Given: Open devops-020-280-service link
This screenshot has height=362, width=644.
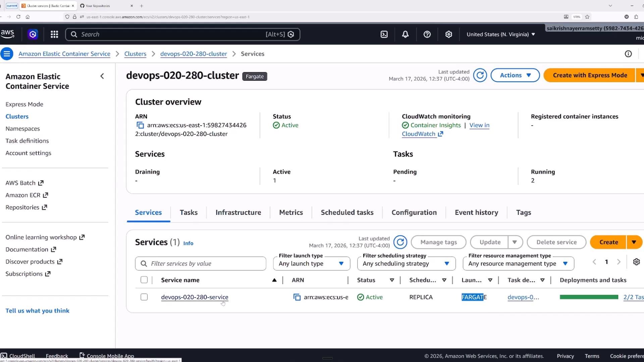Looking at the screenshot, I should [195, 297].
